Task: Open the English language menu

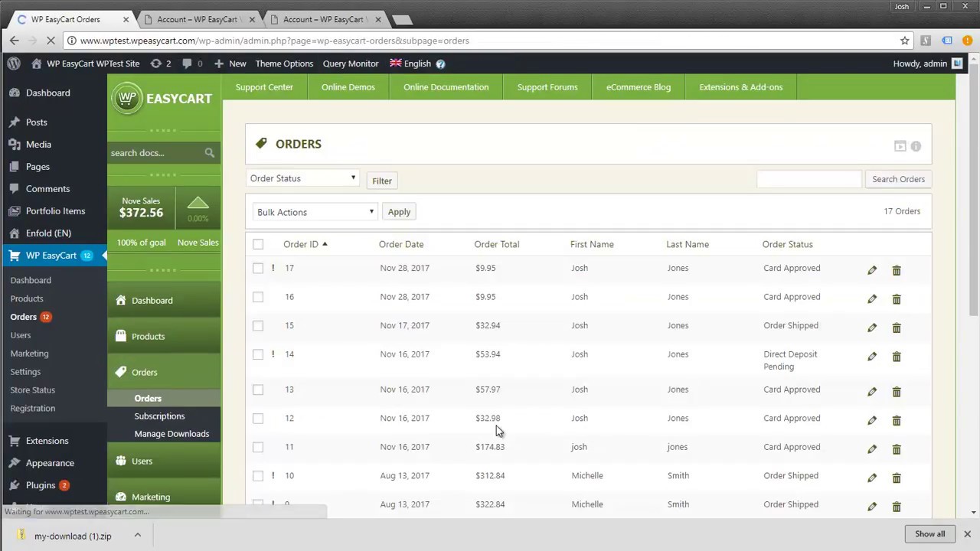Action: [x=411, y=64]
